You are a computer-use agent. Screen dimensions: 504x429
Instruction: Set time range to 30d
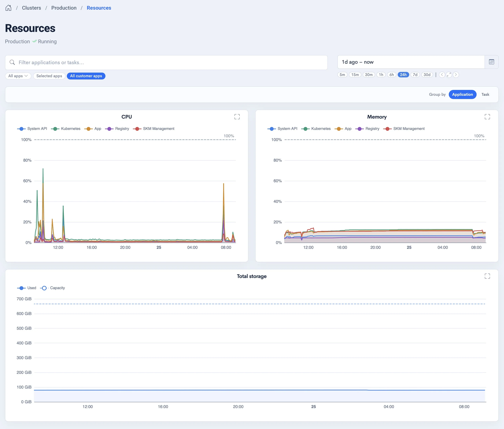[x=427, y=75]
